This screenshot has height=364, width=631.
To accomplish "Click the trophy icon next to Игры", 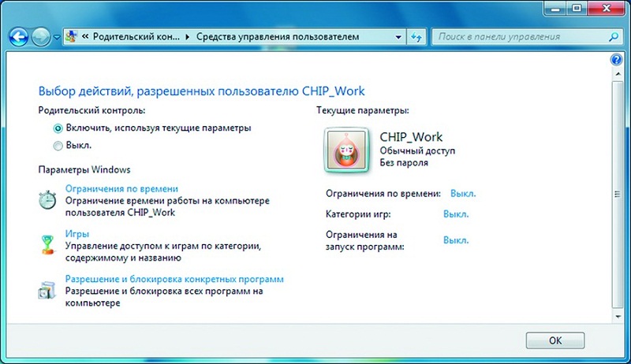I will [47, 244].
